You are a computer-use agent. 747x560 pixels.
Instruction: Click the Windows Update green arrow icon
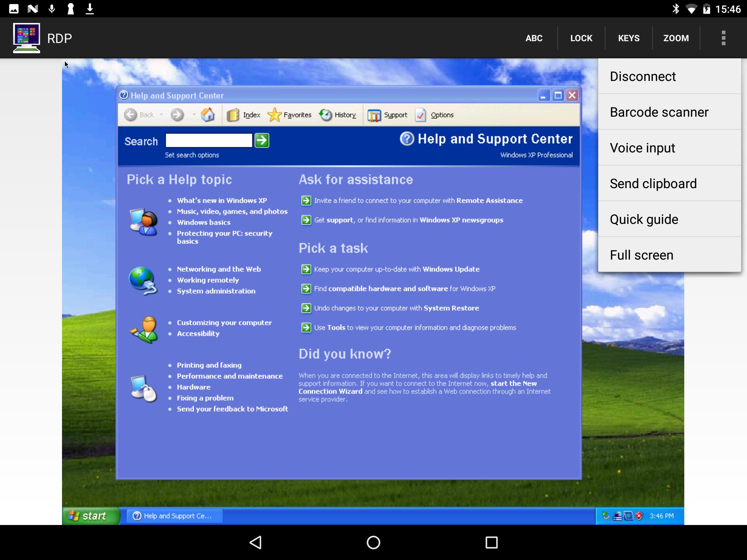[306, 269]
